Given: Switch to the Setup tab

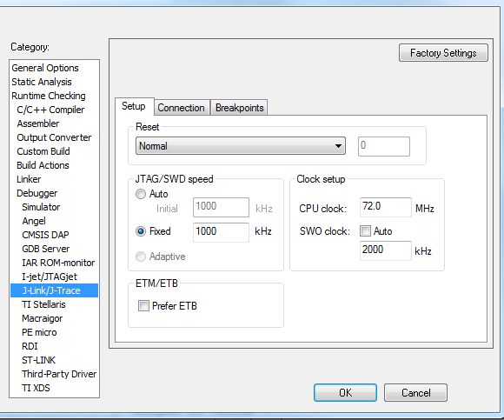Looking at the screenshot, I should [134, 106].
